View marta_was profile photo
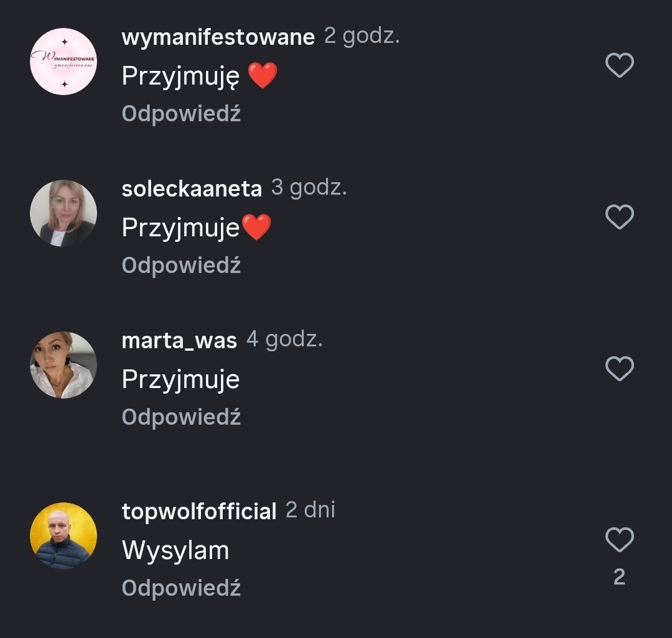Image resolution: width=672 pixels, height=638 pixels. (63, 365)
